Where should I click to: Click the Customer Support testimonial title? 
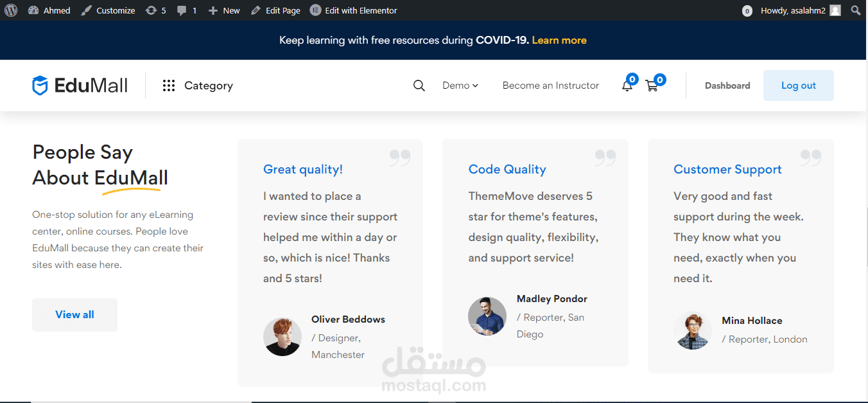coord(727,170)
